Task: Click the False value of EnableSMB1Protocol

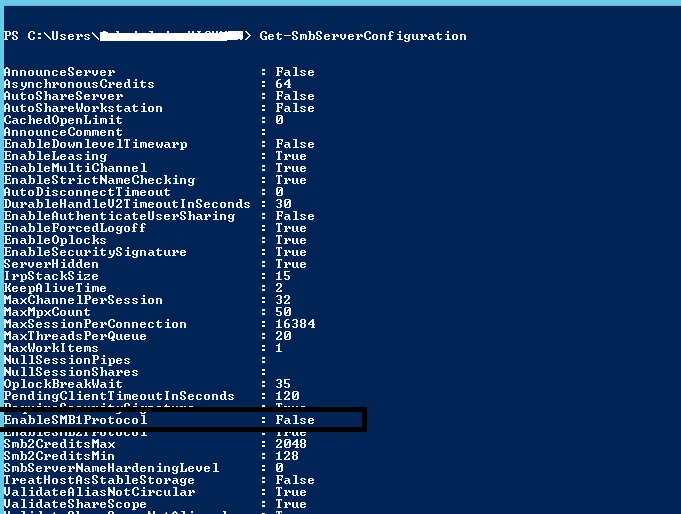Action: pyautogui.click(x=294, y=421)
